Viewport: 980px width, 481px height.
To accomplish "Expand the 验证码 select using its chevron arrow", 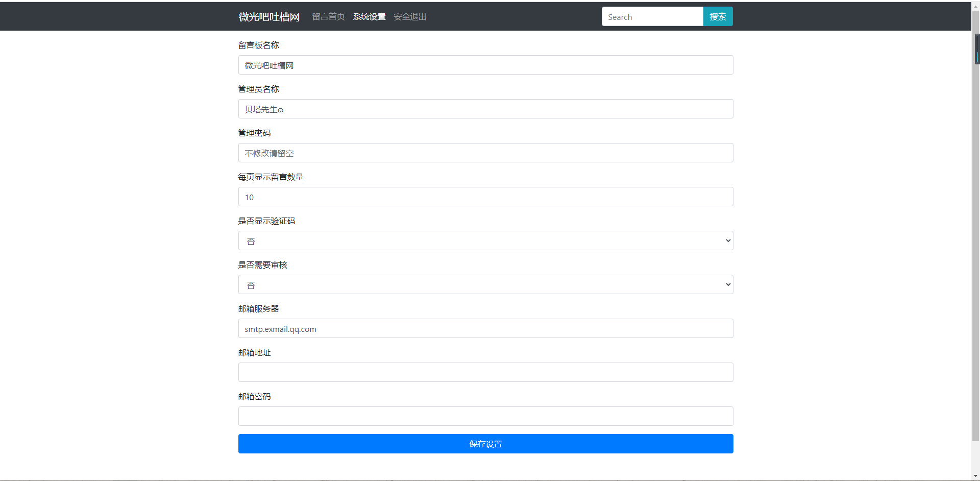I will pos(727,240).
